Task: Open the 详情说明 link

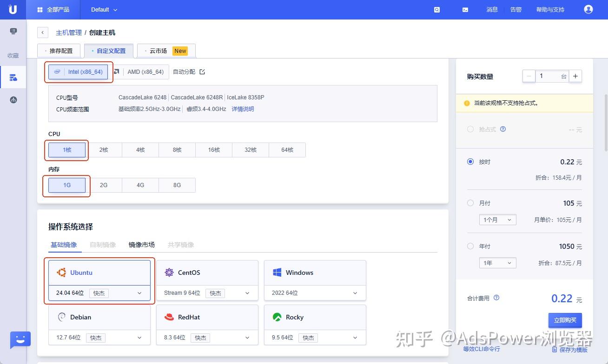Action: point(243,109)
